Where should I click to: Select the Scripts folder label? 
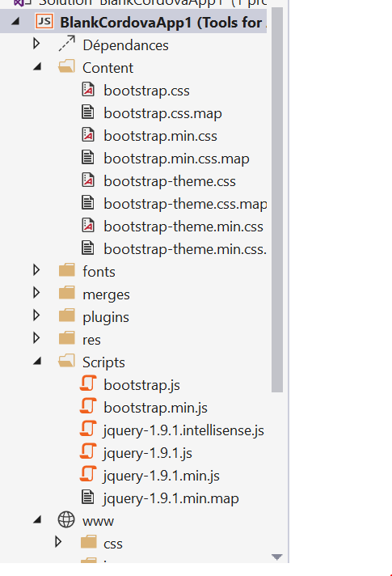point(103,362)
